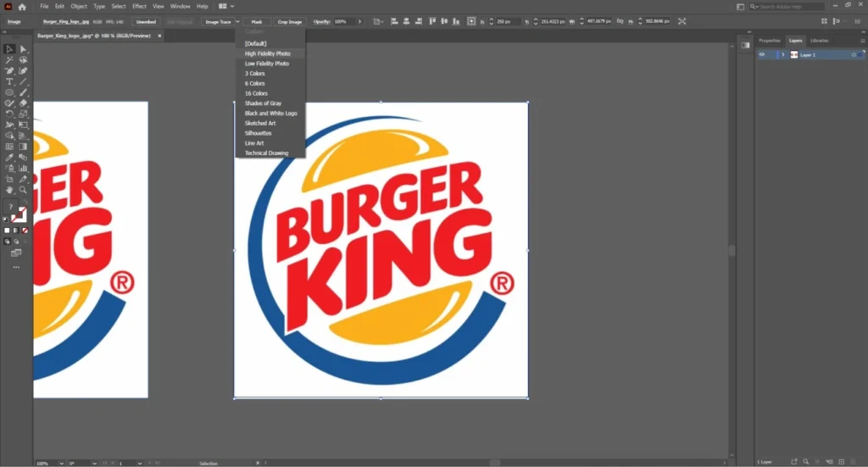Select the Eraser tool
This screenshot has width=868, height=467.
(23, 103)
